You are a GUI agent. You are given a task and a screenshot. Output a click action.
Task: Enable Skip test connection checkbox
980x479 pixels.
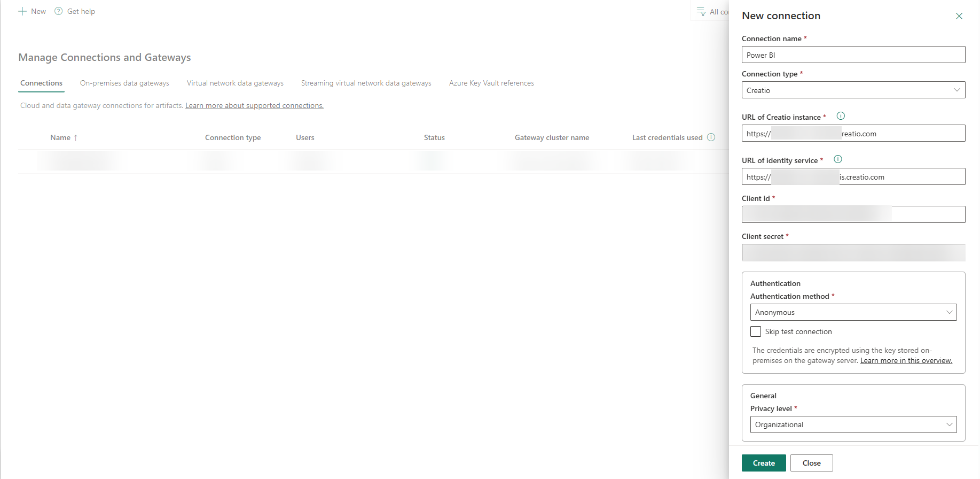(x=756, y=331)
